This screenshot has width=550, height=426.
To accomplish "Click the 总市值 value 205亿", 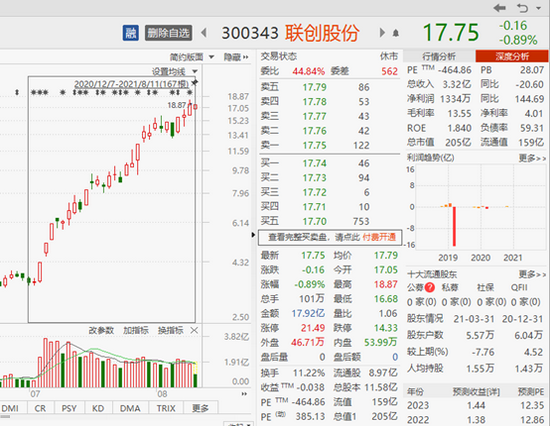I will [458, 142].
